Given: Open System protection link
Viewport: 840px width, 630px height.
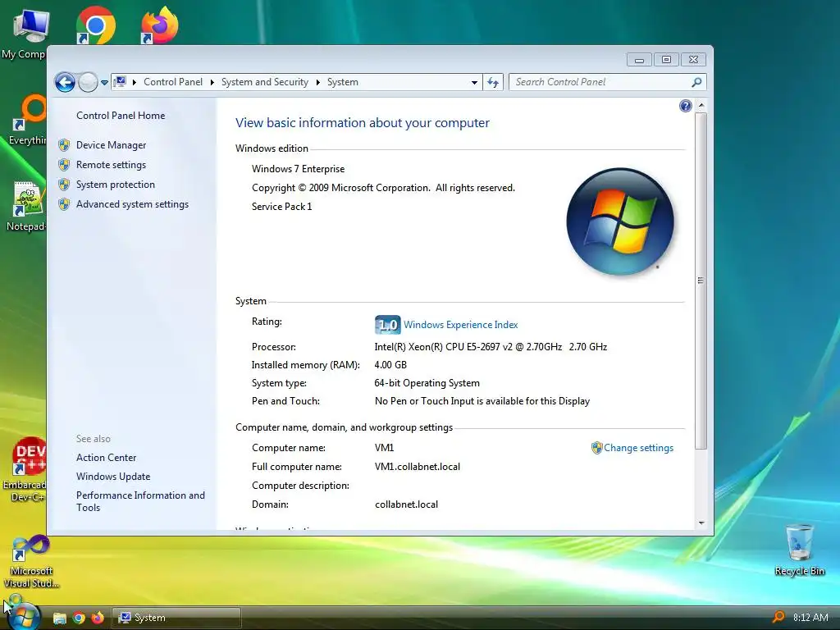Looking at the screenshot, I should click(115, 185).
